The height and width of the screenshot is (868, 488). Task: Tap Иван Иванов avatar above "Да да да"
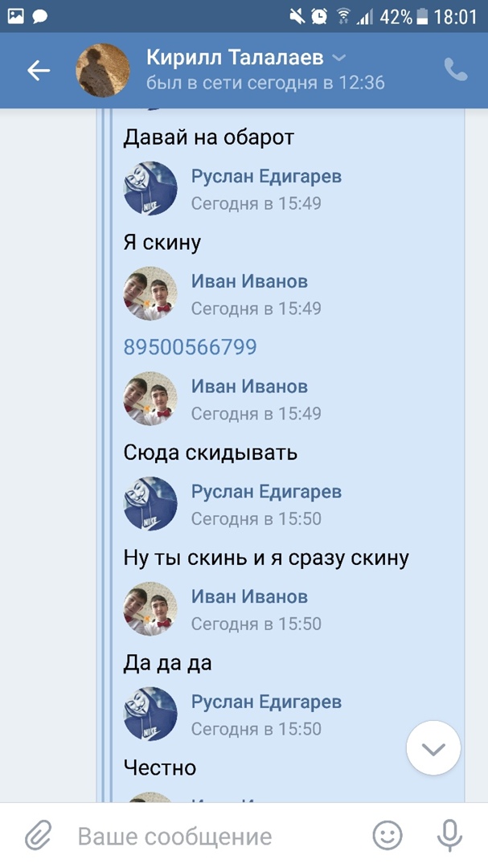[x=150, y=609]
